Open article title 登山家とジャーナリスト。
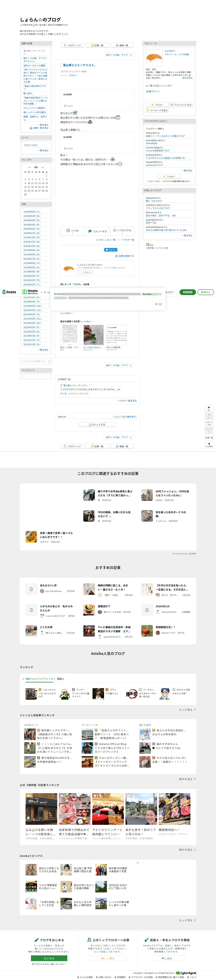This screenshot has width=216, height=980. coord(79,65)
